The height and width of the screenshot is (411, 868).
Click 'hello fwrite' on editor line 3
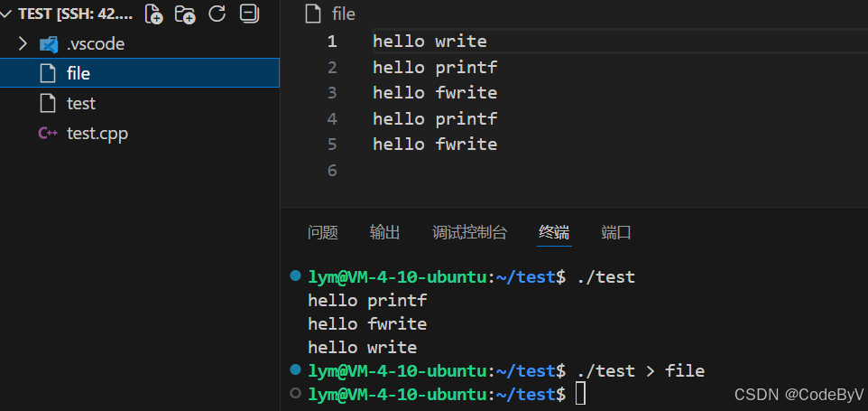click(x=435, y=93)
